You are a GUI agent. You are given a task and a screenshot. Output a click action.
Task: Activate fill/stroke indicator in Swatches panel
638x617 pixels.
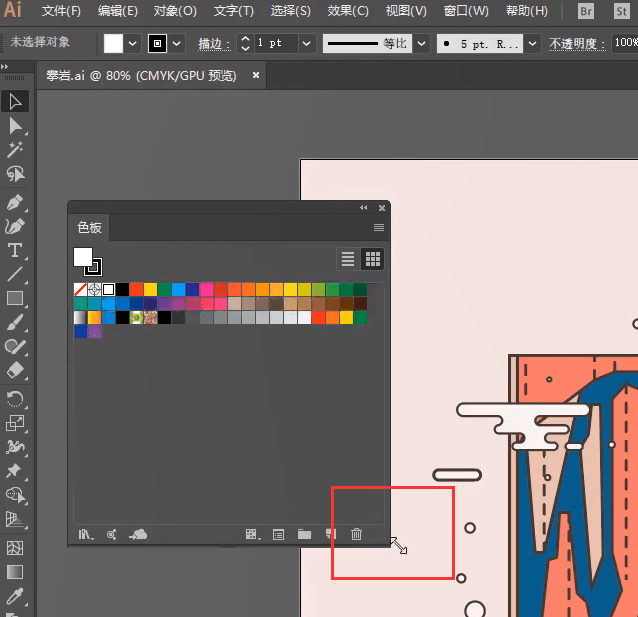(x=87, y=262)
